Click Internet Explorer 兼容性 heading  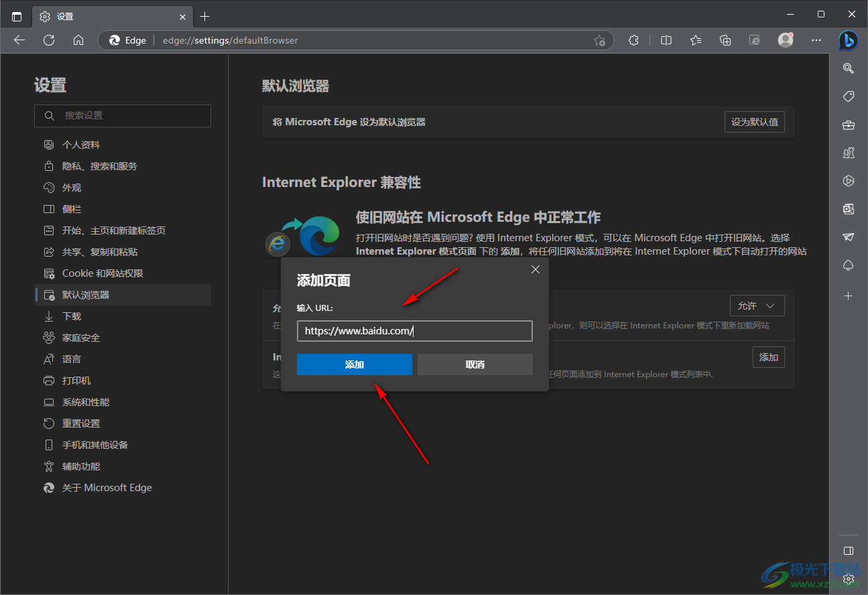[341, 182]
